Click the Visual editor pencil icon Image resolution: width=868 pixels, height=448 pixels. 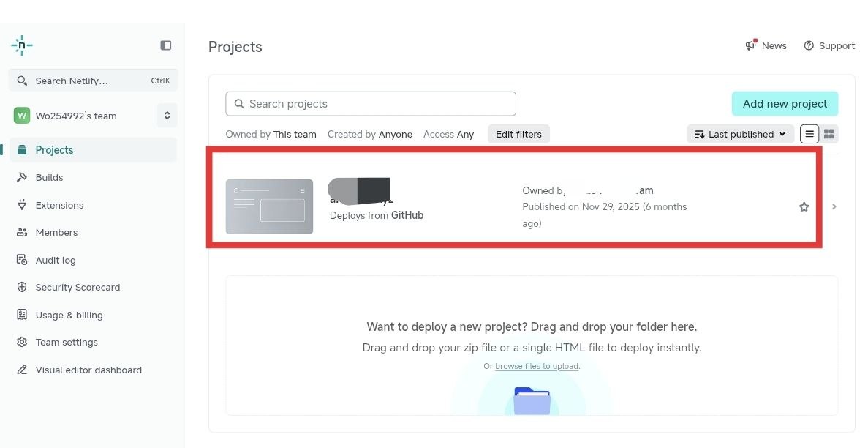[x=22, y=369]
